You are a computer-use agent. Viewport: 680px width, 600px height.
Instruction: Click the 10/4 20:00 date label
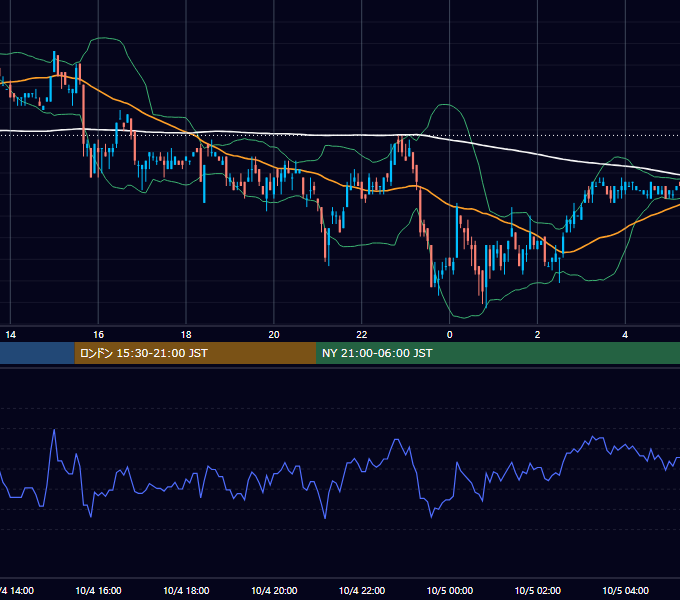pyautogui.click(x=274, y=590)
